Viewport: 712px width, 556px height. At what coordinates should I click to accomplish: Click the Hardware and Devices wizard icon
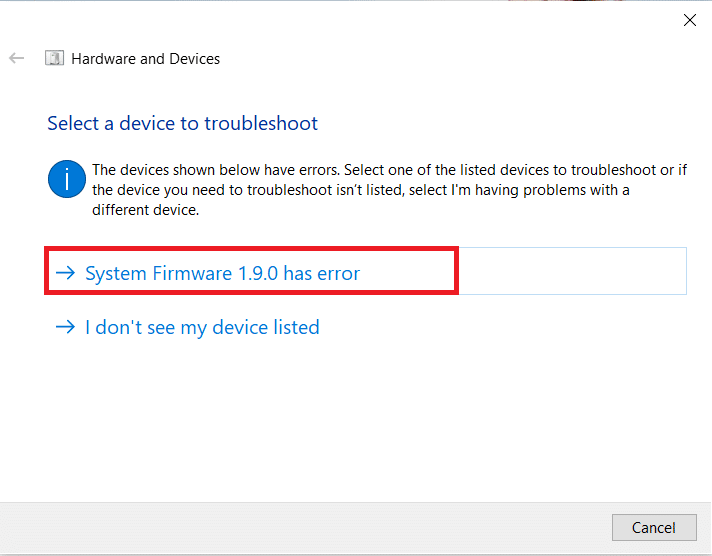tap(54, 59)
